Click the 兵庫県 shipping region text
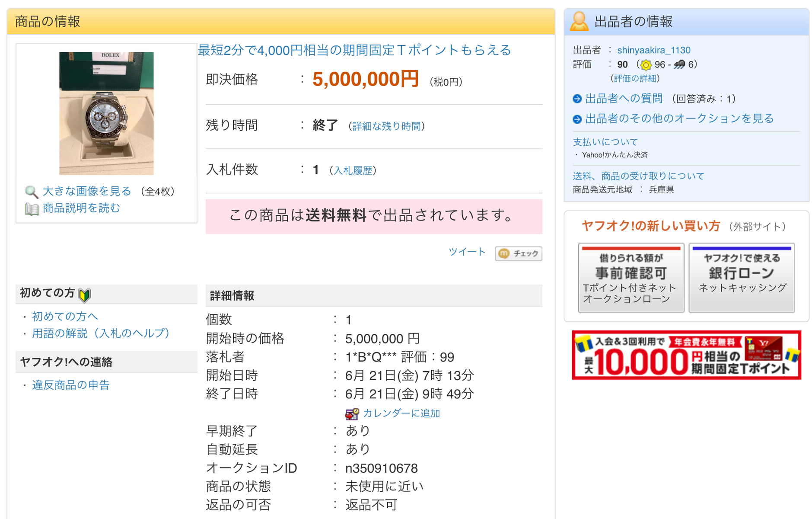Screen dimensions: 812x519 coord(662,190)
